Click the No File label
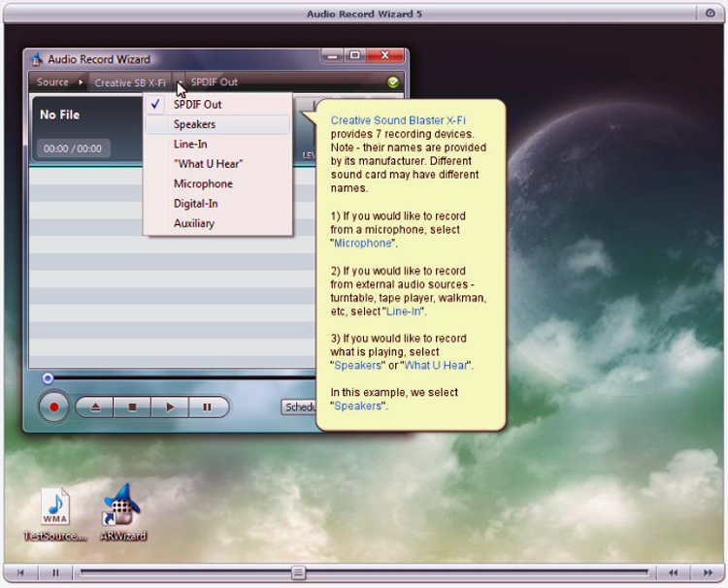This screenshot has height=588, width=728. [59, 114]
